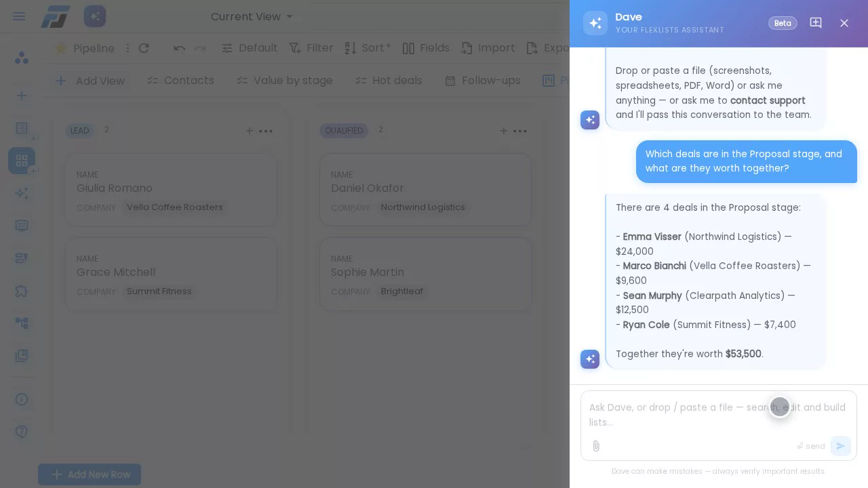Start a new chat with Dave
This screenshot has height=488, width=868.
point(816,23)
